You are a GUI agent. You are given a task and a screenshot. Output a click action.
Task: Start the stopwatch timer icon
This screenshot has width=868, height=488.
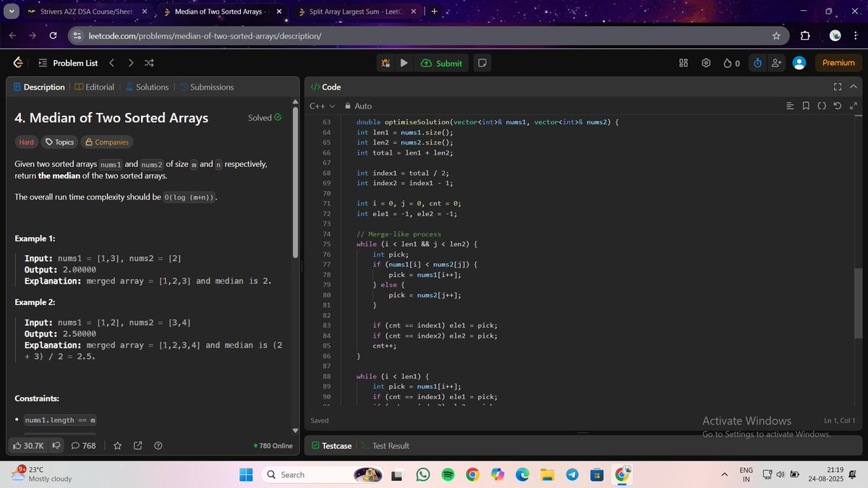pyautogui.click(x=757, y=63)
